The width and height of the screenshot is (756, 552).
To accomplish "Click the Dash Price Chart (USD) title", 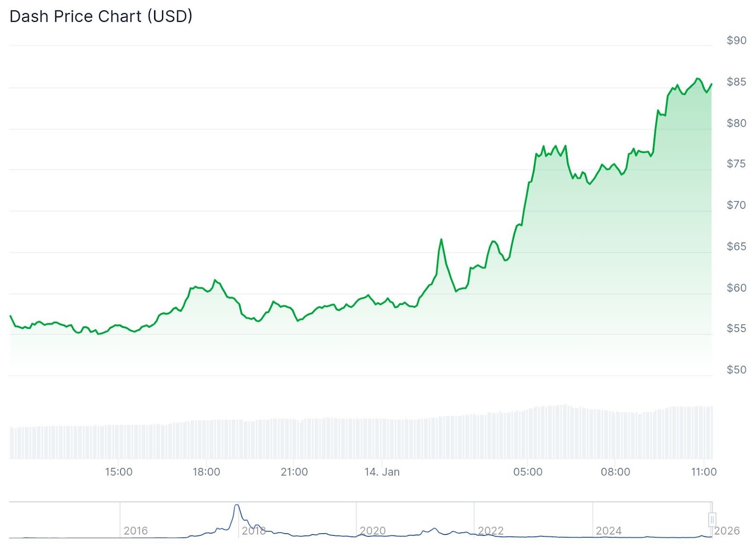I will click(x=101, y=17).
